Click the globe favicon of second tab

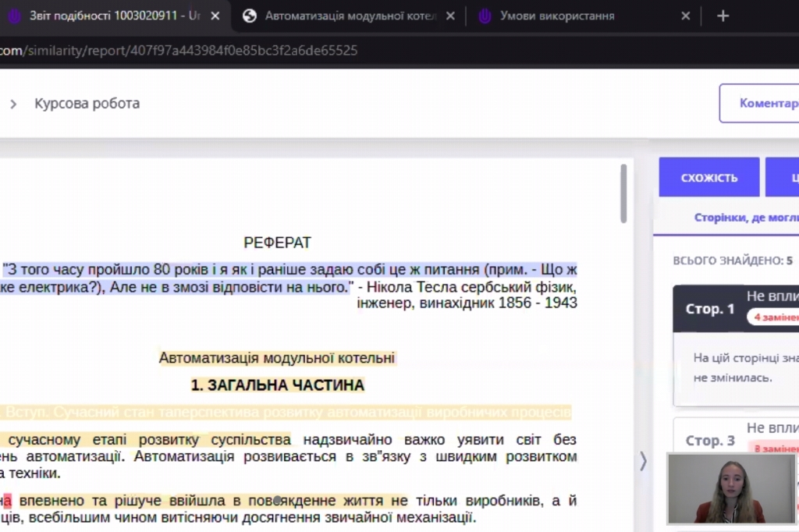(x=249, y=16)
